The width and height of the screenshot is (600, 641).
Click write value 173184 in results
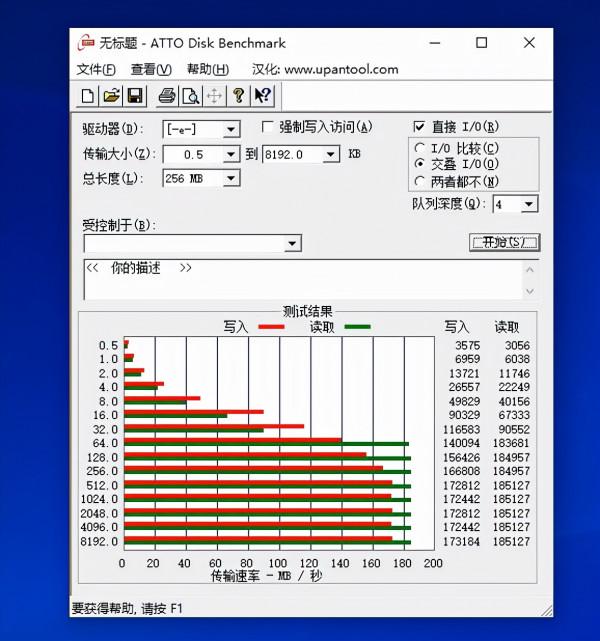pos(461,542)
